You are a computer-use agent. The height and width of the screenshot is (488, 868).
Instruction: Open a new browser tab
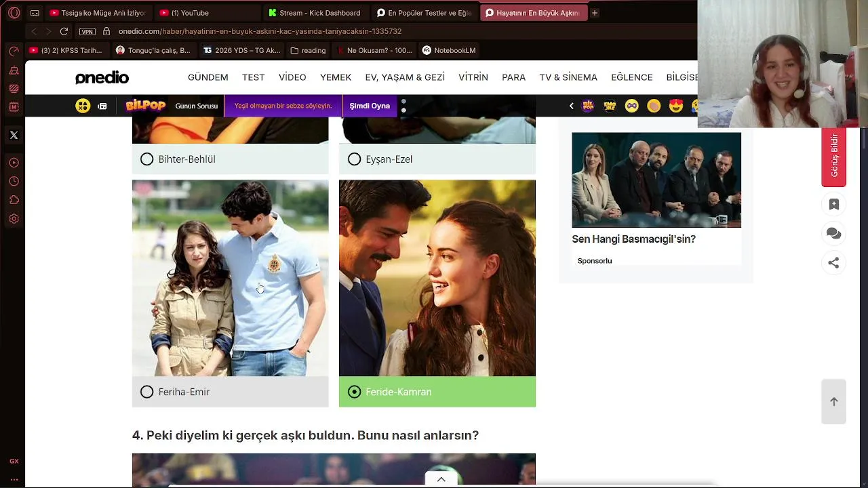coord(595,13)
